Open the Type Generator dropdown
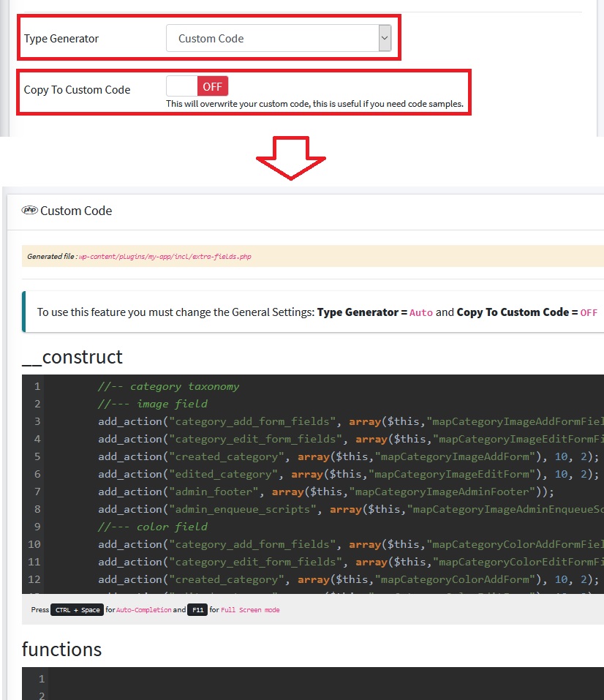Screen dimensions: 604x700 click(279, 39)
